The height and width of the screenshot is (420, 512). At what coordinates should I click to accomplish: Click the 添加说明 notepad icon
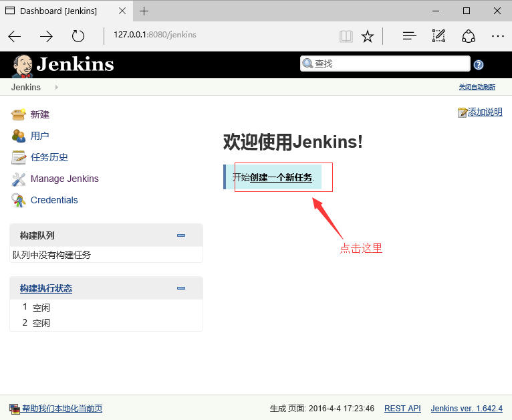tap(463, 112)
